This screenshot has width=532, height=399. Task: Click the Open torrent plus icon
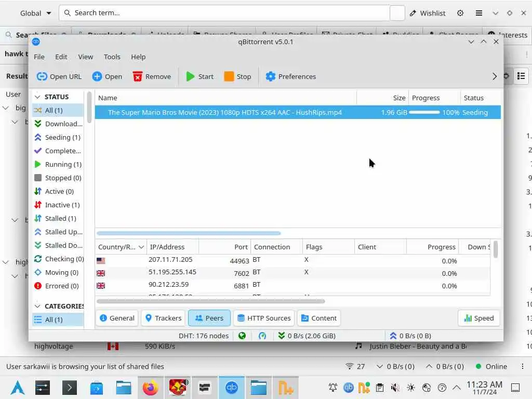click(x=97, y=77)
